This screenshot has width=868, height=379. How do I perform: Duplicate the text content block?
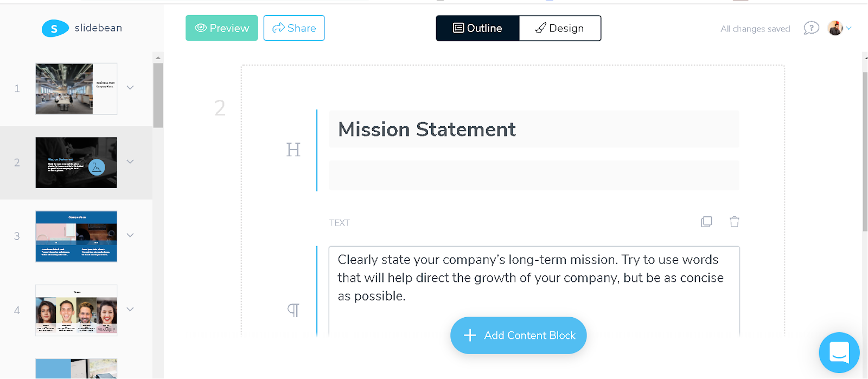click(x=706, y=222)
